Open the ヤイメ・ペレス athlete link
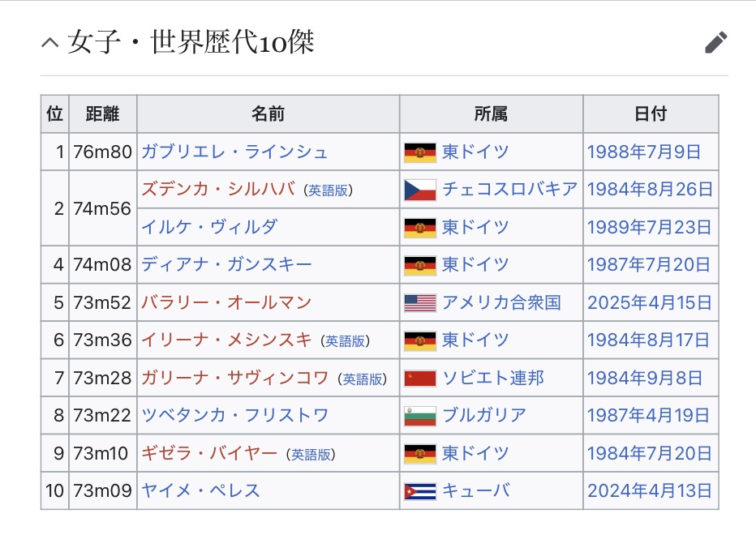Image resolution: width=756 pixels, height=535 pixels. (200, 490)
